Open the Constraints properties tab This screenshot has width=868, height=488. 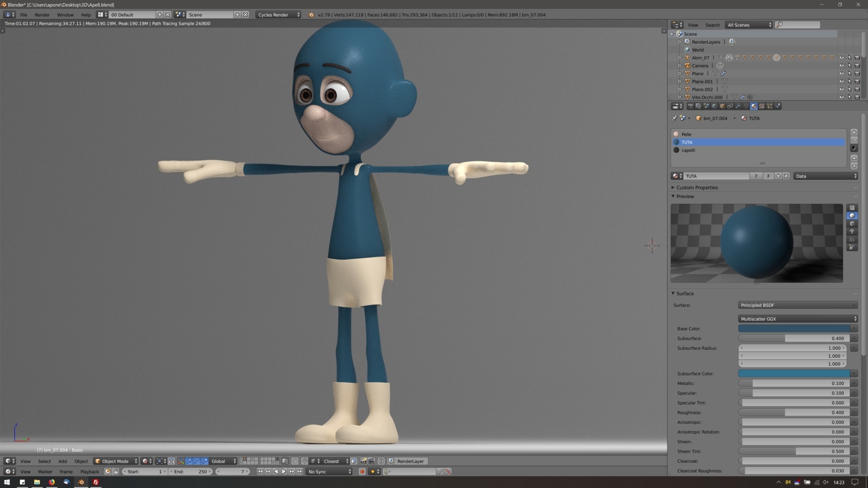tap(730, 106)
